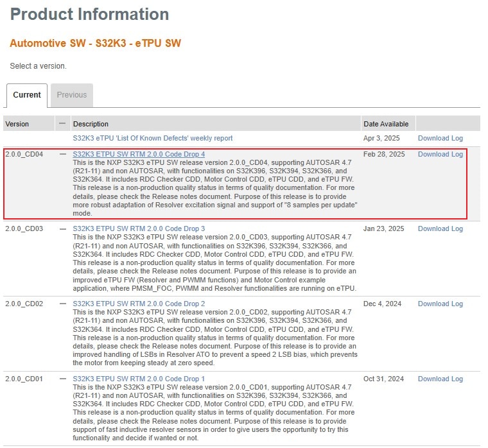
Task: Open S32K3 ETPU SW RTM Code Drop 1
Action: pyautogui.click(x=139, y=379)
